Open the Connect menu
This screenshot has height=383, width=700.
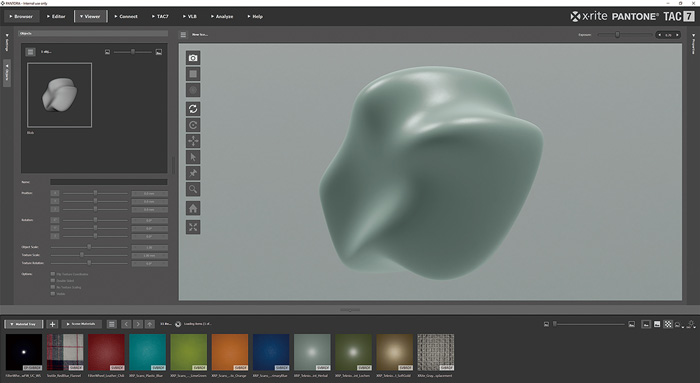[126, 17]
